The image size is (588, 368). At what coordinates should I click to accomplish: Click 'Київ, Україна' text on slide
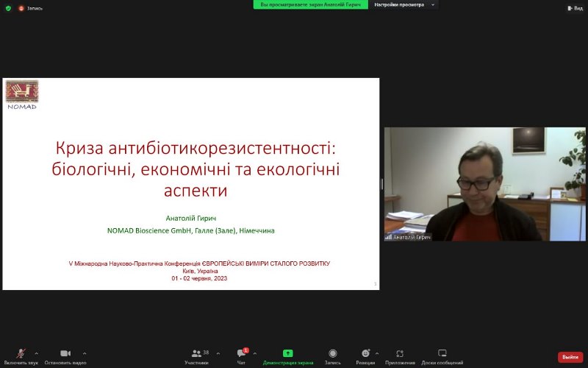pyautogui.click(x=200, y=271)
